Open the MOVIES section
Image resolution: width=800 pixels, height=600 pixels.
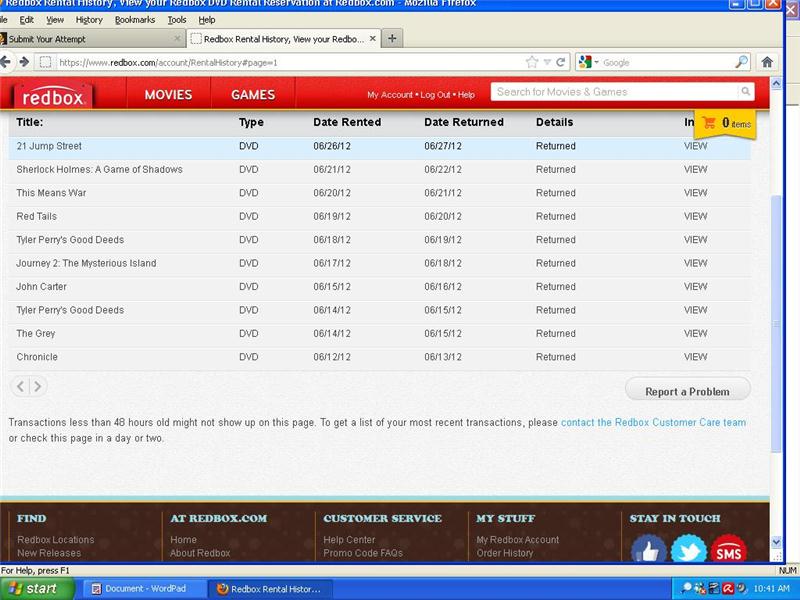click(x=168, y=95)
